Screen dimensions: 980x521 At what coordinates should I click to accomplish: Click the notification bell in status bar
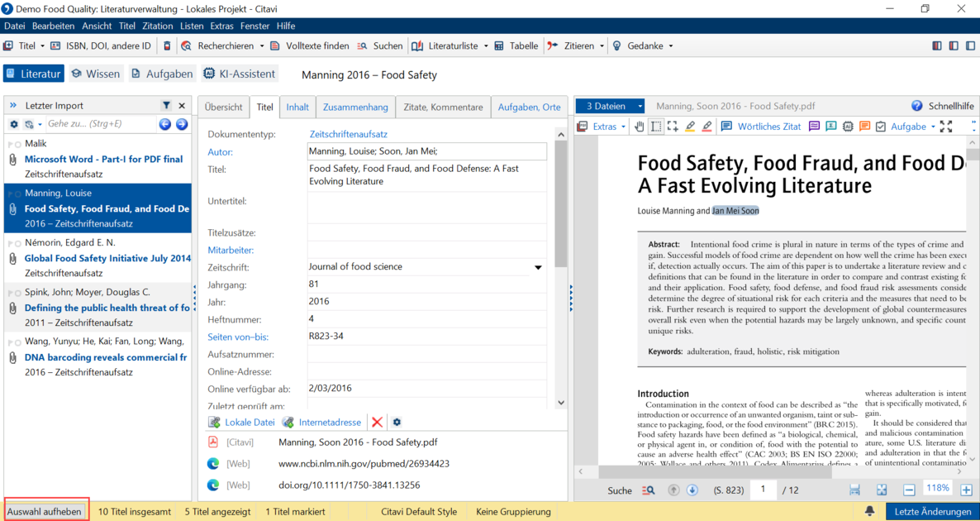[x=869, y=511]
